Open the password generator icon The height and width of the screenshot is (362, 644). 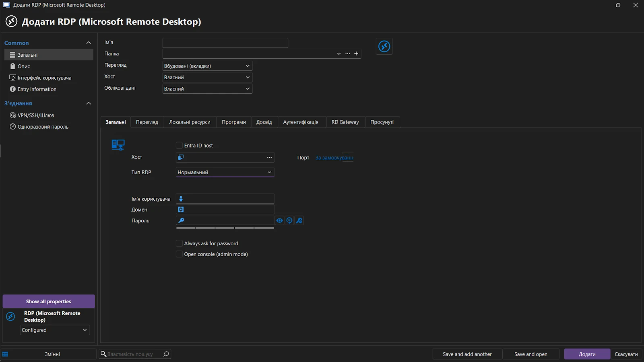tap(289, 220)
